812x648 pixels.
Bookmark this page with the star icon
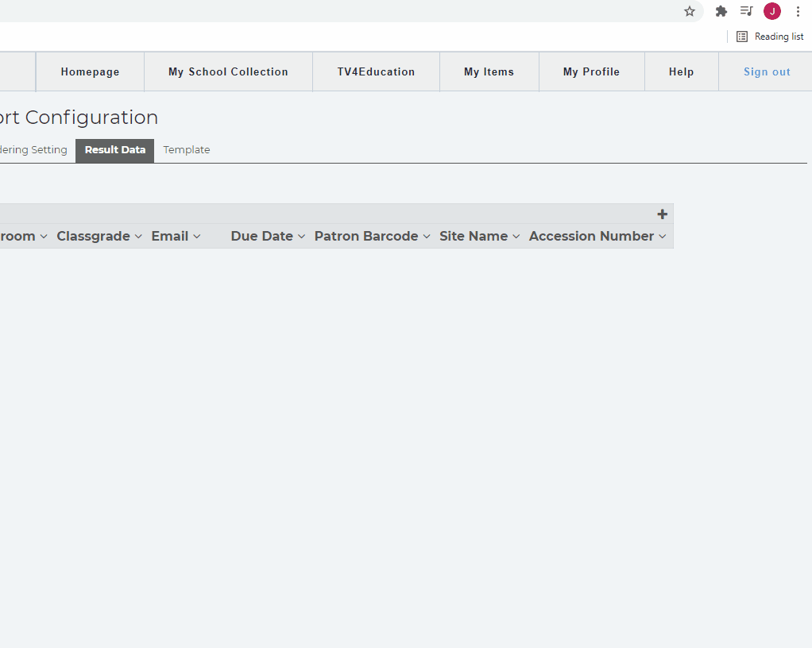click(690, 11)
